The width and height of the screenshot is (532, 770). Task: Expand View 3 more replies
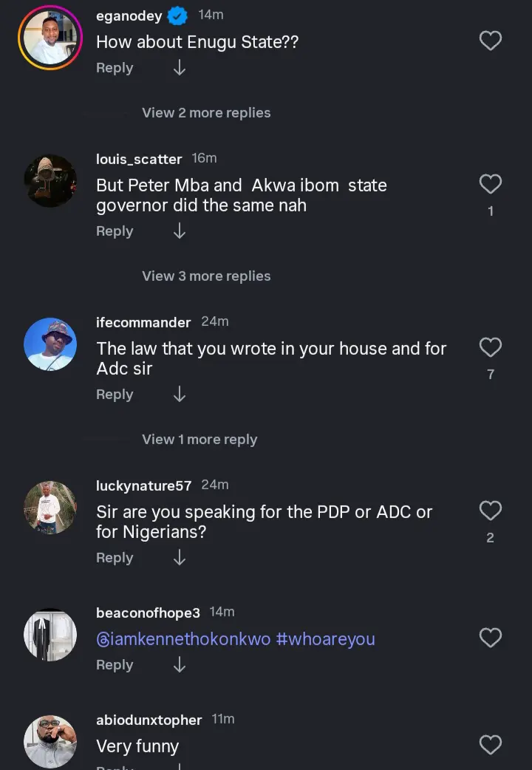tap(206, 276)
